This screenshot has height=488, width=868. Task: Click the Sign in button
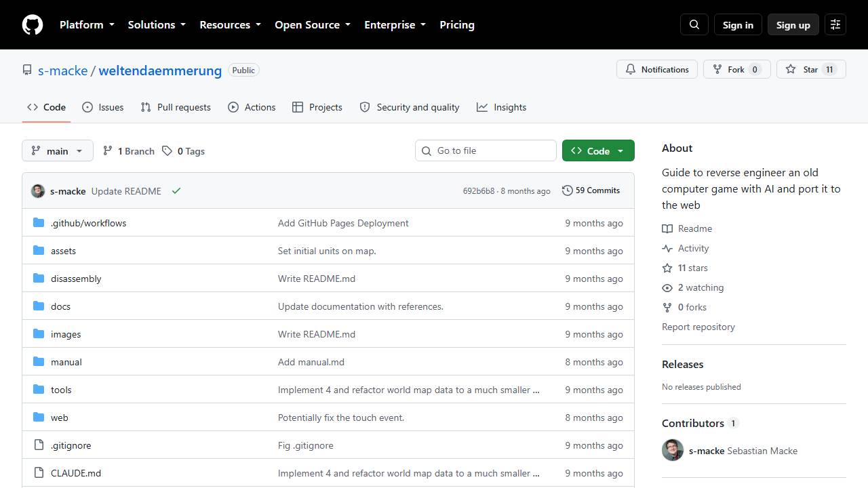pyautogui.click(x=738, y=24)
